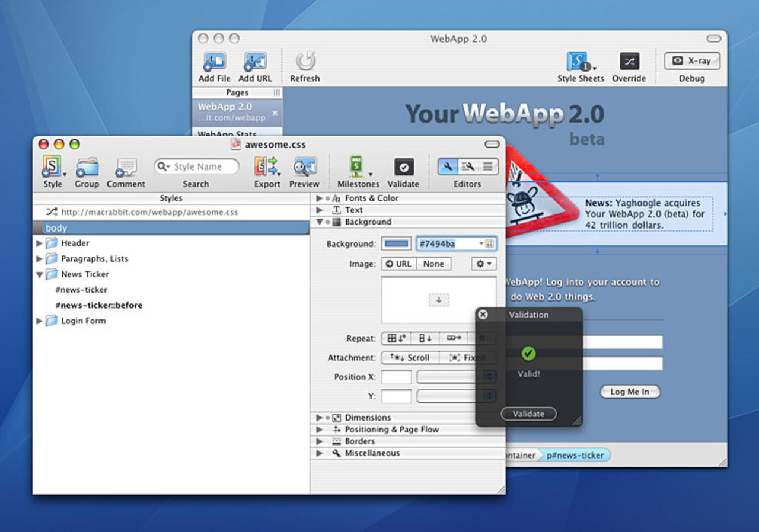
Task: Click the Add URL toolbar icon
Action: pos(255,62)
